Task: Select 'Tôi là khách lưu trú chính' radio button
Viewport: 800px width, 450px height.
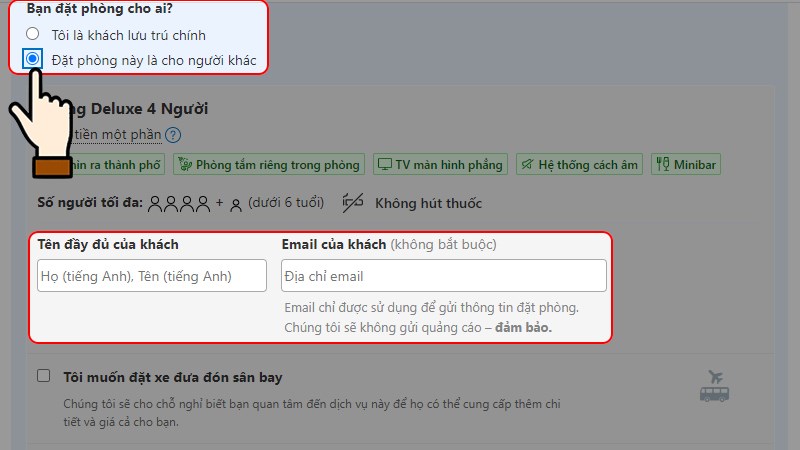Action: click(x=33, y=34)
